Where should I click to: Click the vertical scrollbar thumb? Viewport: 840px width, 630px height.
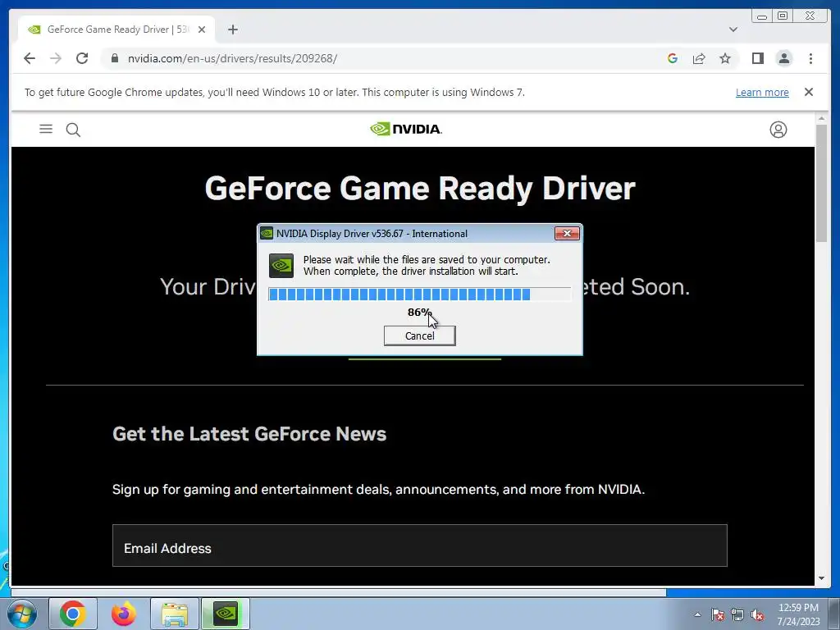[821, 183]
